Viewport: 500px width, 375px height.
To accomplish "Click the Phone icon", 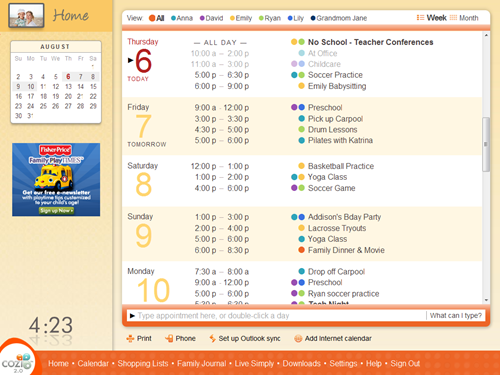I will pyautogui.click(x=169, y=339).
